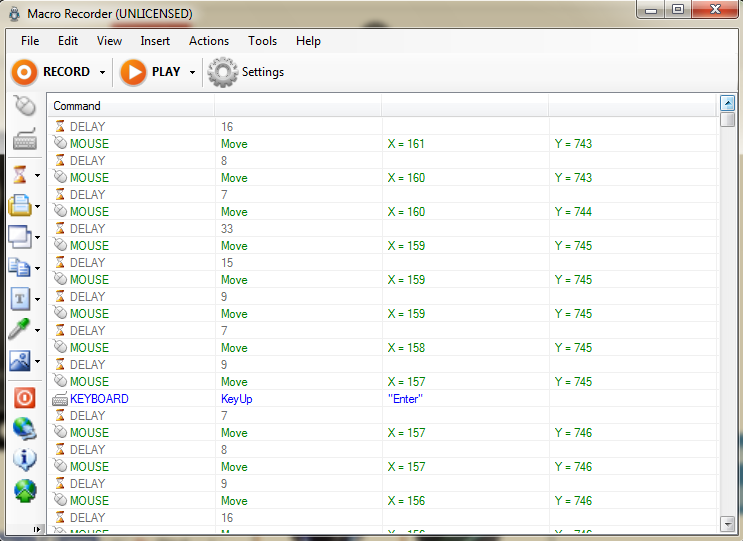The width and height of the screenshot is (743, 541).
Task: Expand the eyedropper dropdown arrow
Action: (x=37, y=330)
